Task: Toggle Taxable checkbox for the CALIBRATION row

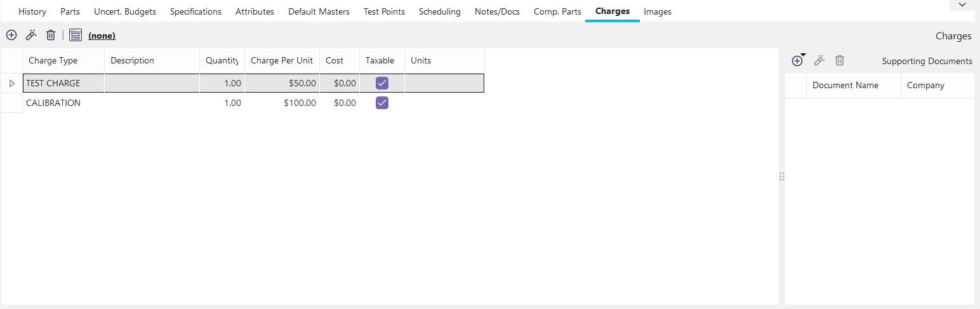Action: click(x=382, y=103)
